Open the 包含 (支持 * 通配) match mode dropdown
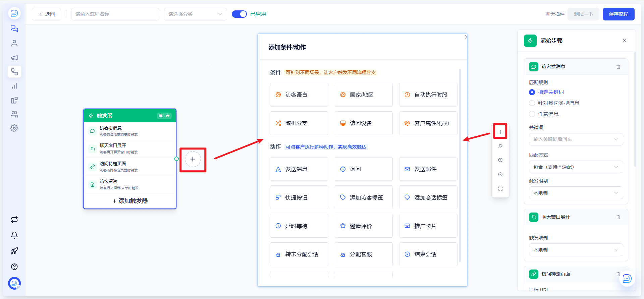Image resolution: width=644 pixels, height=299 pixels. click(576, 167)
